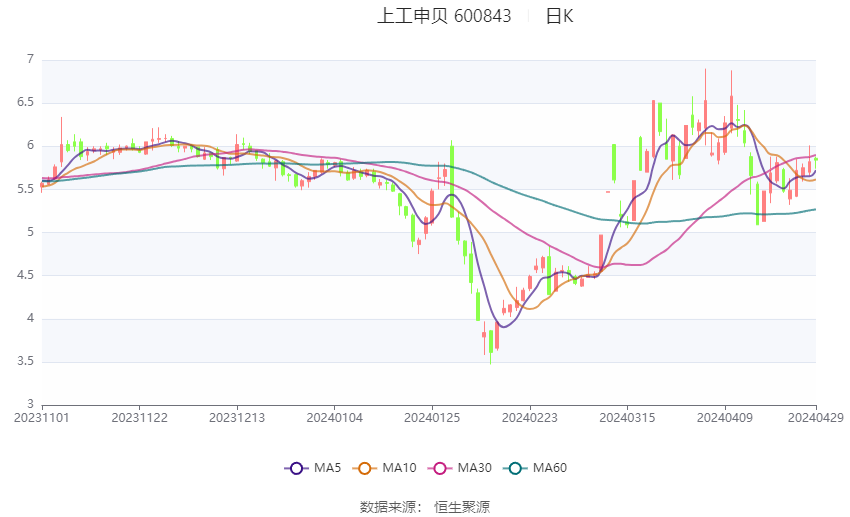Toggle the MA60 legend series
The image size is (850, 517).
coord(535,468)
